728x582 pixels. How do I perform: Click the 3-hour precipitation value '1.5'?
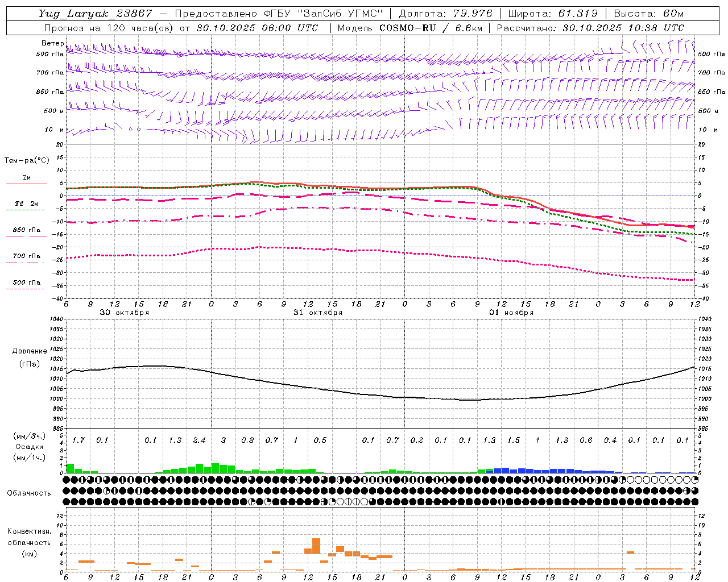click(x=514, y=440)
